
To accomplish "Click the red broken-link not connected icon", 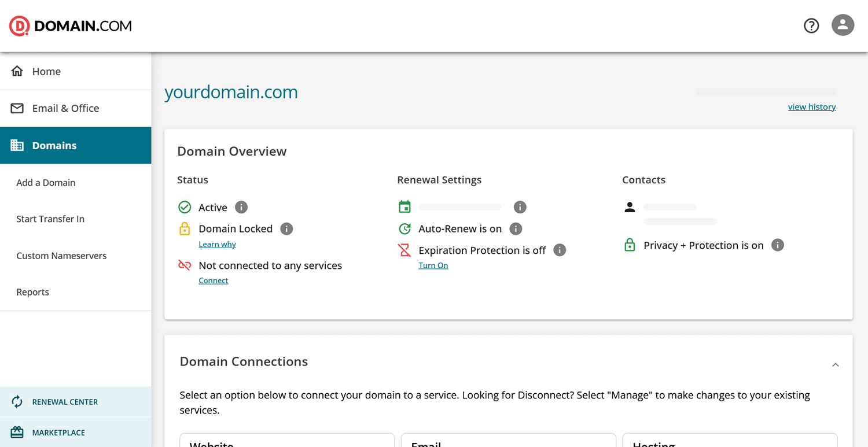I will coord(185,265).
